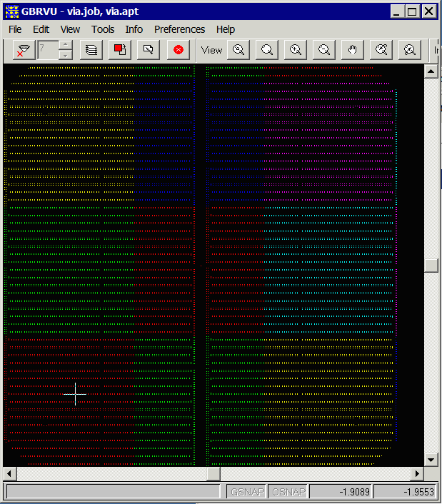Open the View menu
Screen dimensions: 442x504
[70, 29]
